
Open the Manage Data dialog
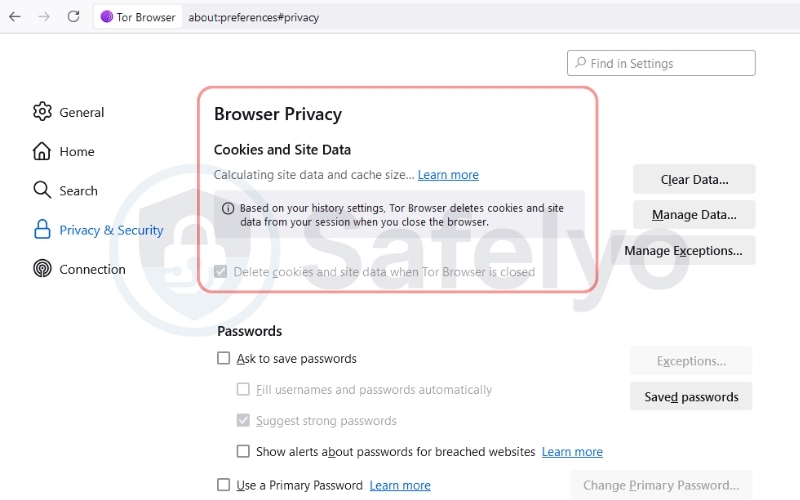point(694,214)
